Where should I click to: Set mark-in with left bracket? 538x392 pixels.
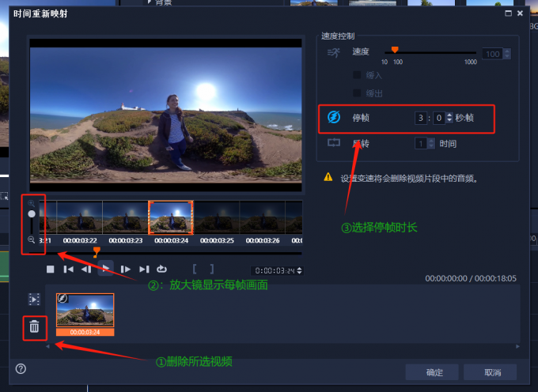(195, 269)
